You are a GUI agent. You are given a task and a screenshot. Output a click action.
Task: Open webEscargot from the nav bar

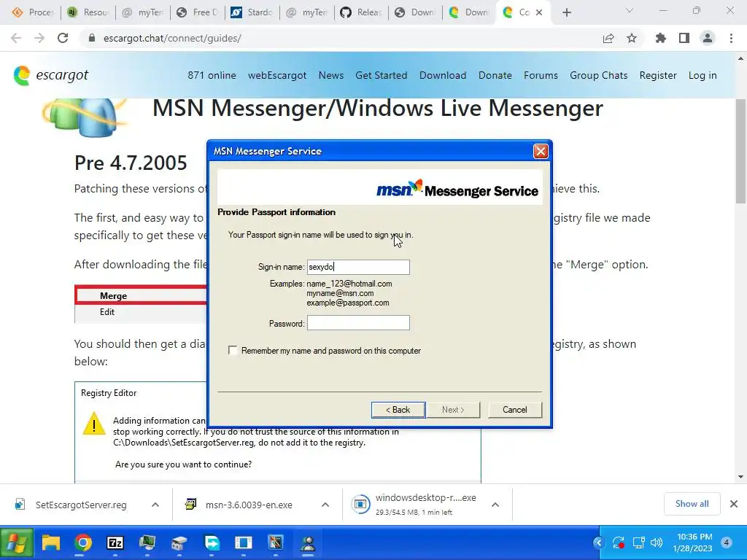click(x=277, y=75)
